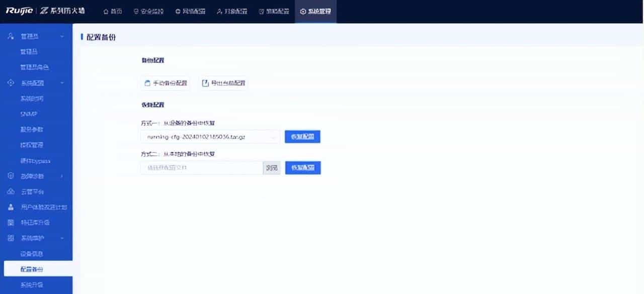Click the cloud platform icon in the sidebar
The height and width of the screenshot is (294, 644).
tap(10, 192)
